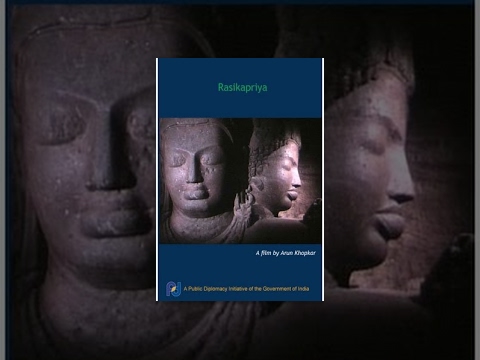Click the film poster's sculpture image
Screen dimensions: 480x360
click(x=240, y=181)
